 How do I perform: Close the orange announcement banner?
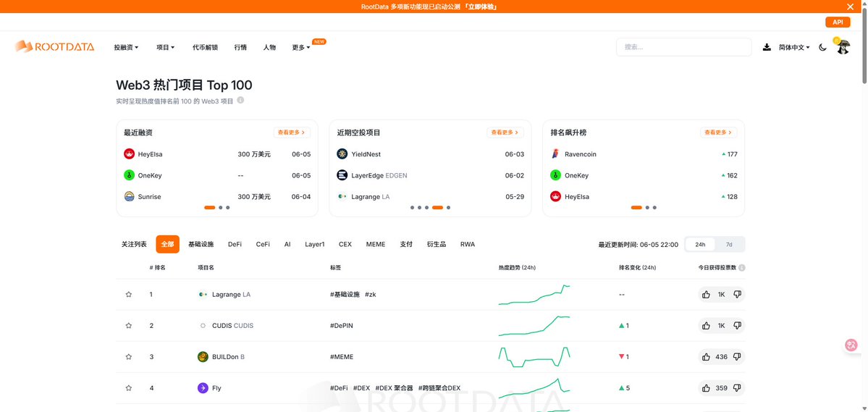pyautogui.click(x=851, y=7)
